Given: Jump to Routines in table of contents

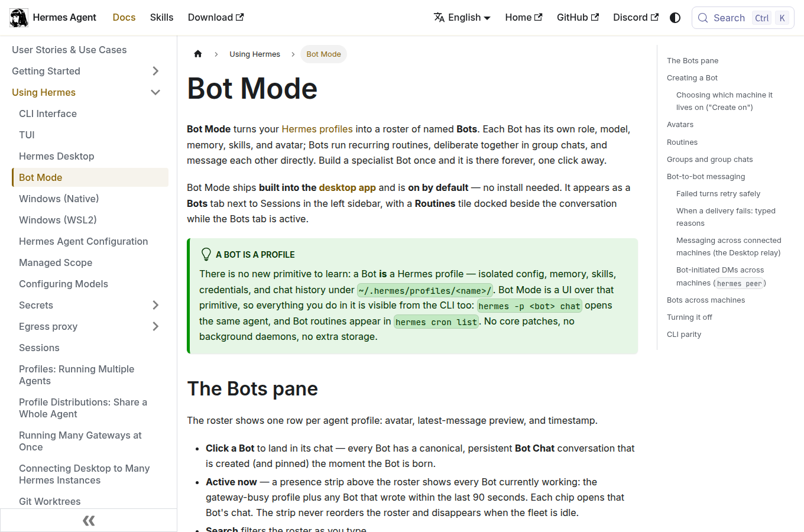Looking at the screenshot, I should (x=682, y=142).
